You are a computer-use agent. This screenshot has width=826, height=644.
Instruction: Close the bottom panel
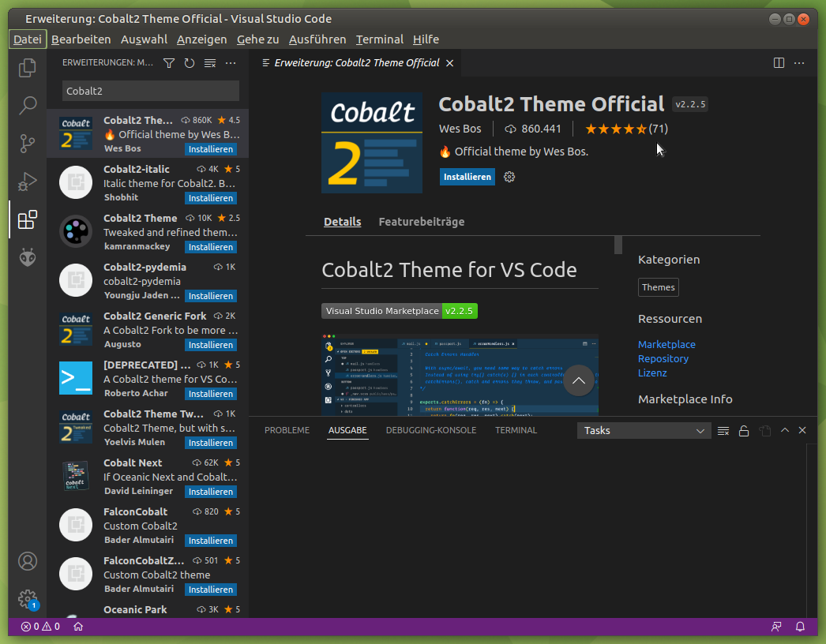[802, 430]
